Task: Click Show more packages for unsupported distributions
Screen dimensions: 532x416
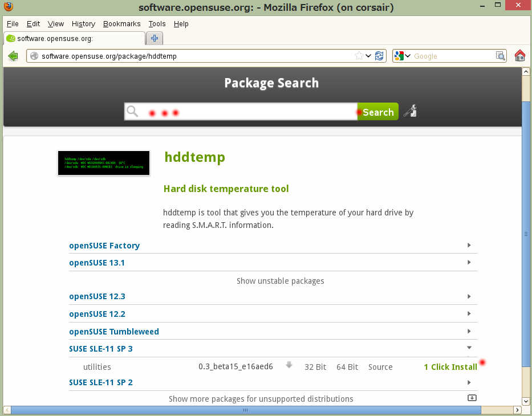Action: coord(261,399)
